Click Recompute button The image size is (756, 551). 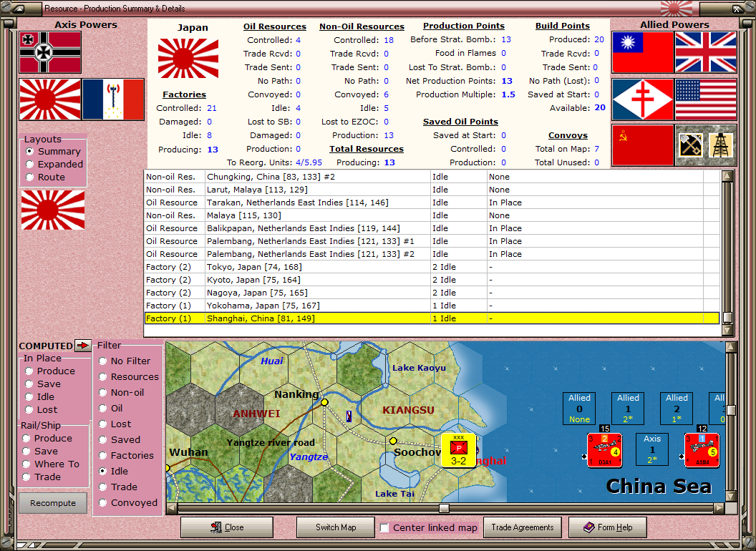(53, 503)
